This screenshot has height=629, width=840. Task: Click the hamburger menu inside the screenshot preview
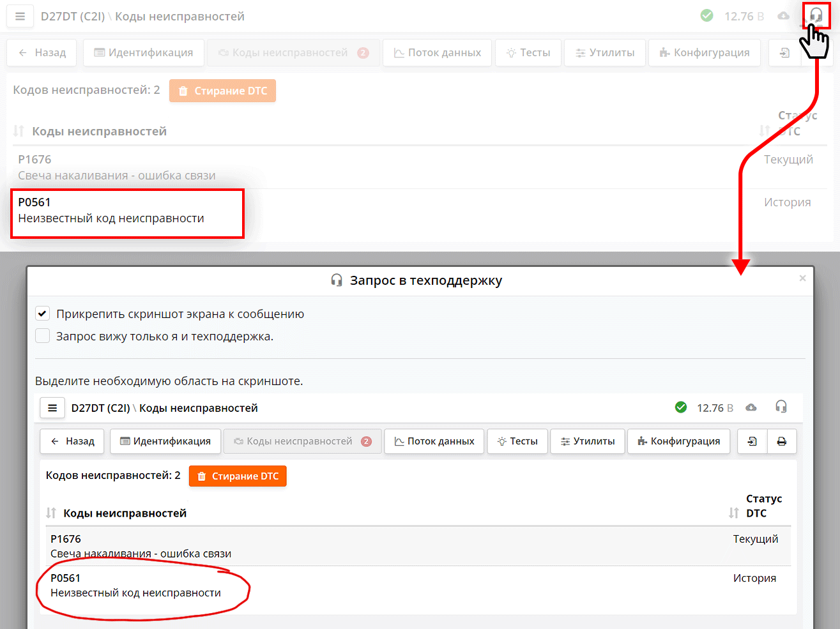(x=52, y=408)
